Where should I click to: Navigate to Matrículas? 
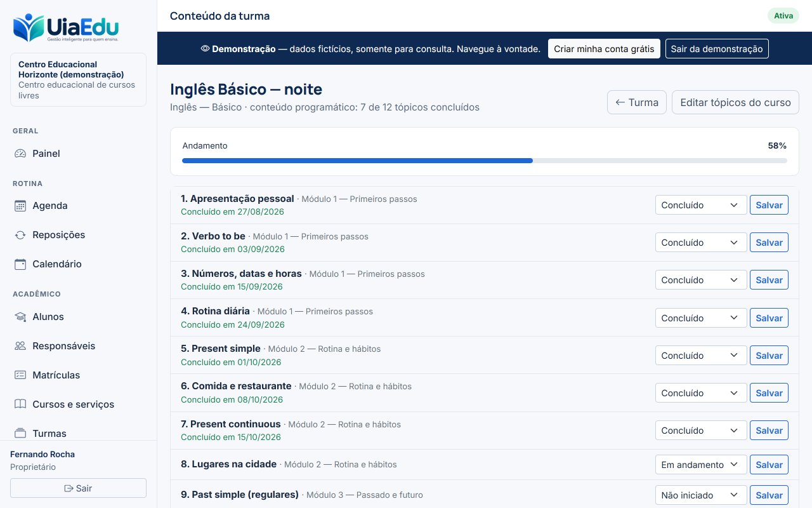(x=79, y=375)
